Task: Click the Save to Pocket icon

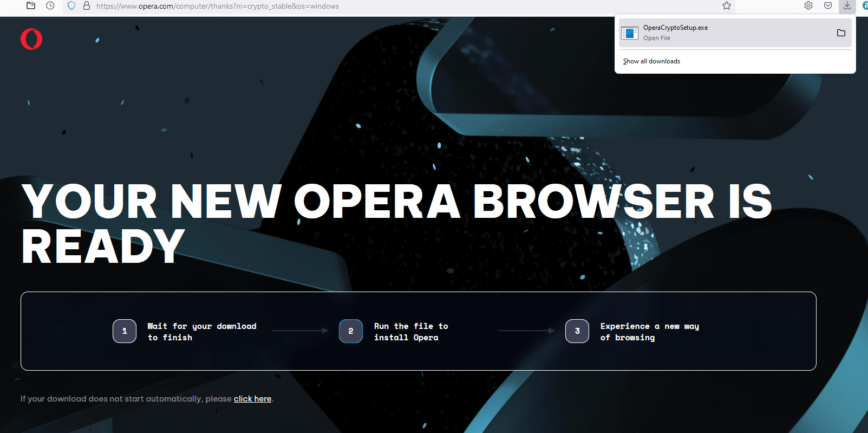Action: tap(828, 5)
